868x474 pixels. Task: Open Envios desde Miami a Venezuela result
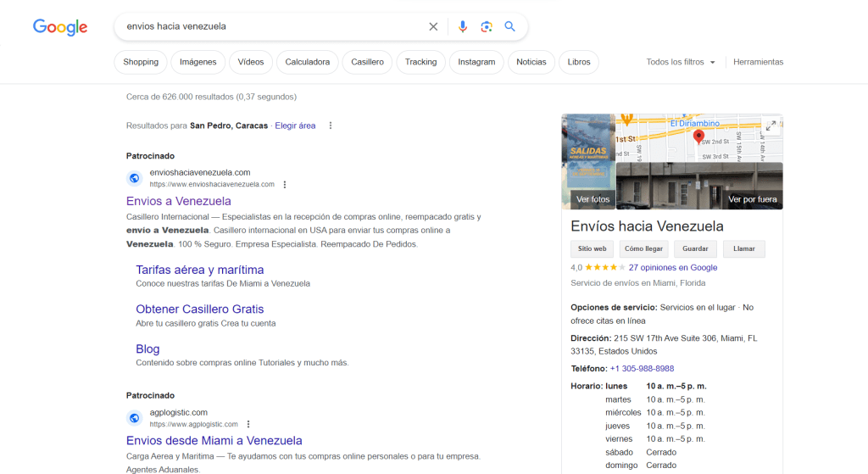pos(214,440)
